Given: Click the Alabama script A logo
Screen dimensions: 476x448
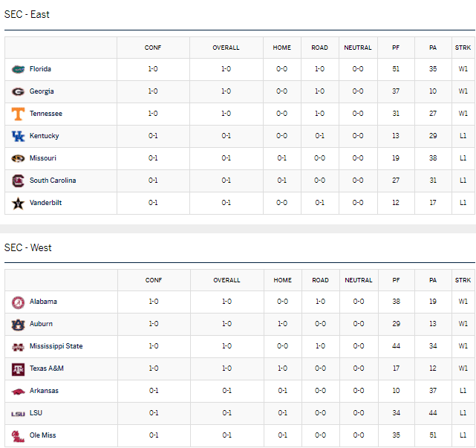Looking at the screenshot, I should coord(18,302).
